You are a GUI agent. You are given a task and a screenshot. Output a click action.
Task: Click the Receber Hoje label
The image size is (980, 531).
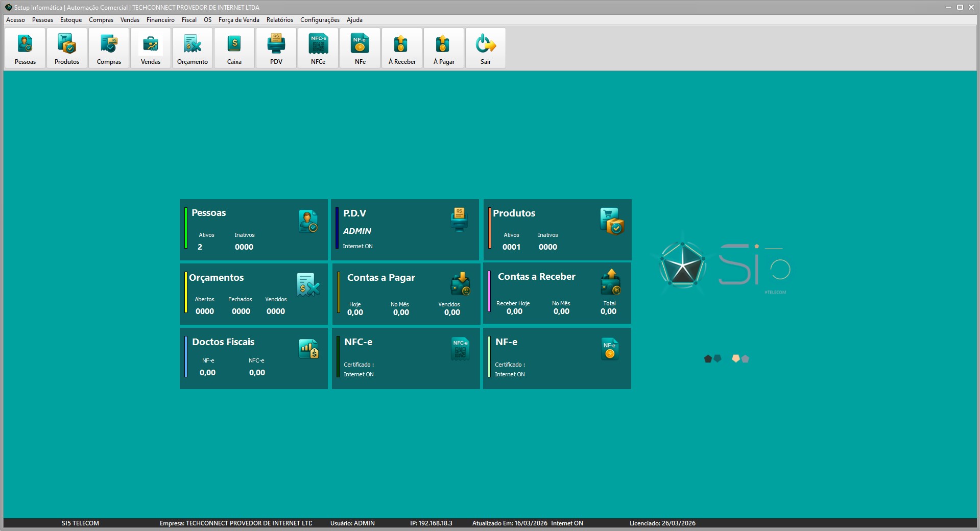513,303
